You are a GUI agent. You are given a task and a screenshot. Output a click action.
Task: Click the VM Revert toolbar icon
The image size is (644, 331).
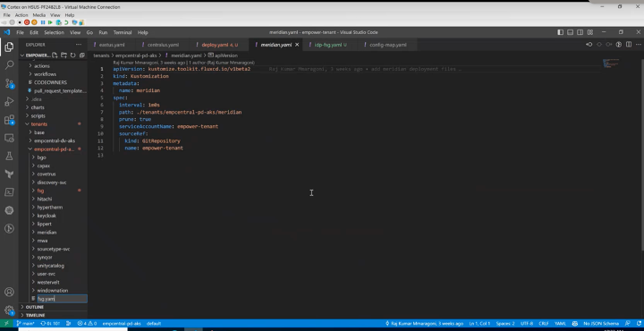[x=65, y=22]
